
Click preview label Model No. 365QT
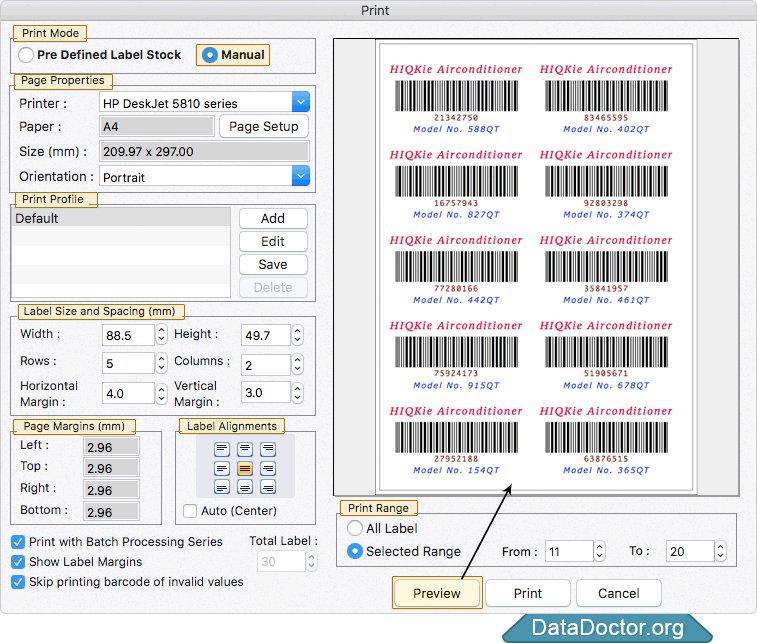click(606, 470)
